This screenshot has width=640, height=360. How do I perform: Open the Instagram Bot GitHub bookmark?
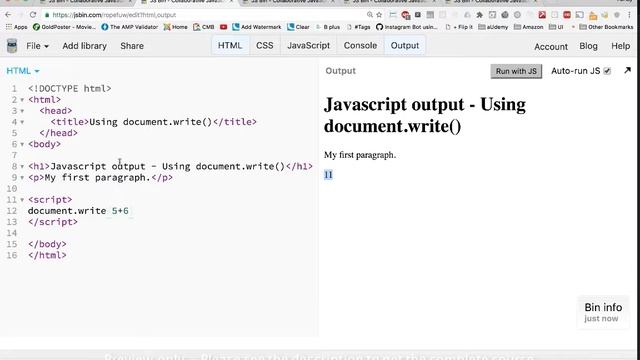[x=407, y=27]
